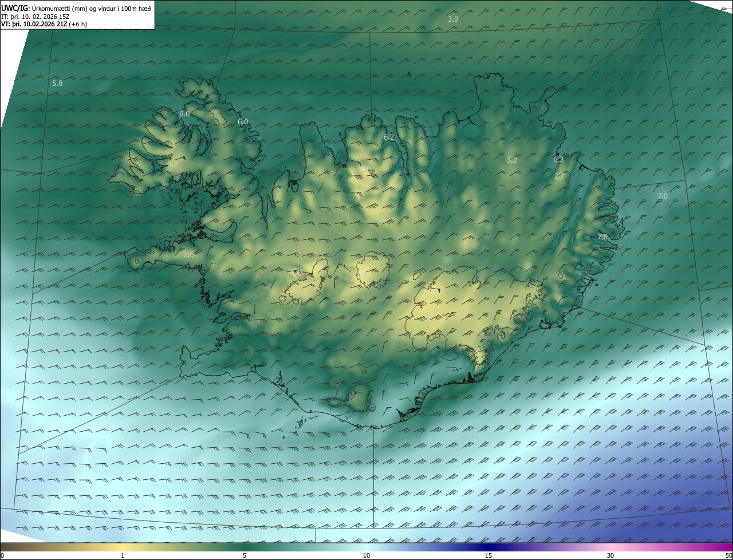
Task: Click the 3.2 value label on the map
Action: tap(512, 160)
